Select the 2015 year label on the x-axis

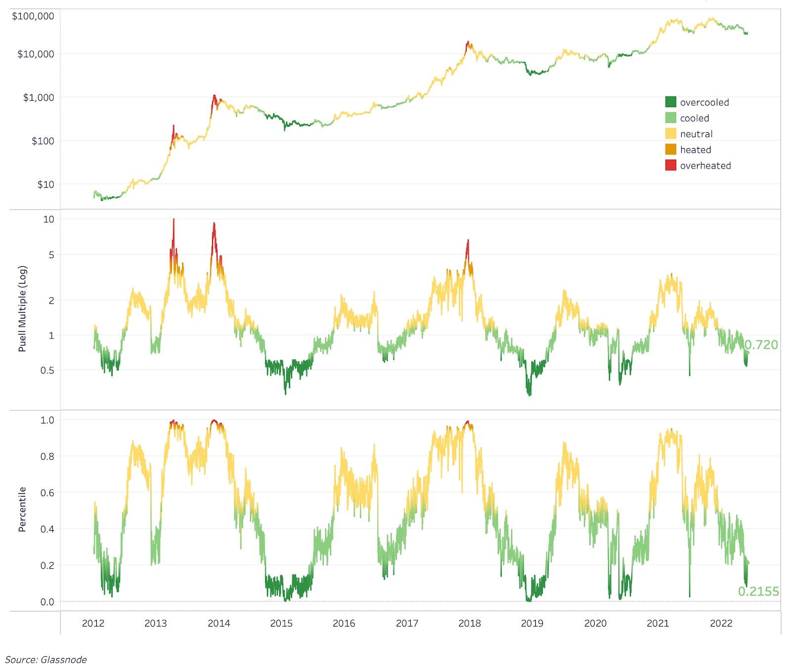point(281,623)
